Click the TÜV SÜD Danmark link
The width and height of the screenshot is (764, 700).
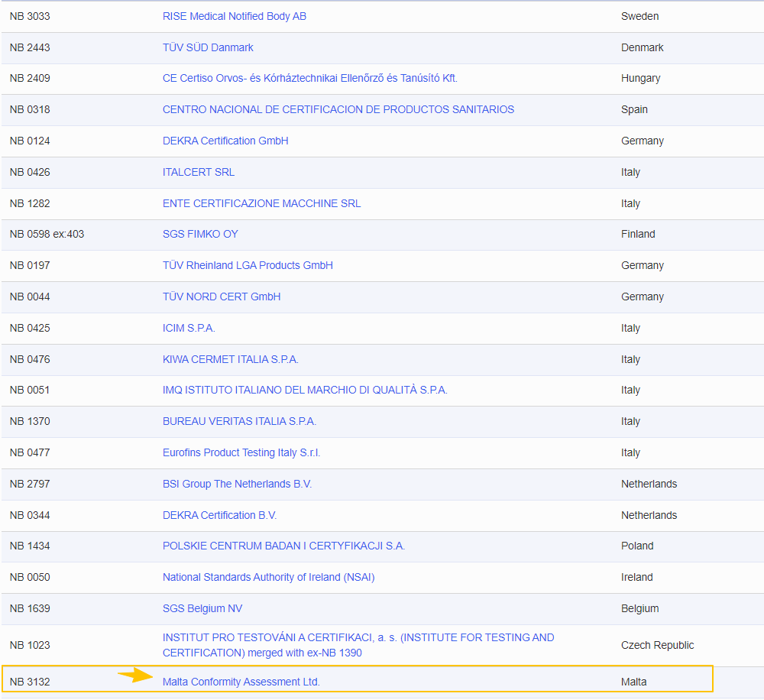[208, 47]
